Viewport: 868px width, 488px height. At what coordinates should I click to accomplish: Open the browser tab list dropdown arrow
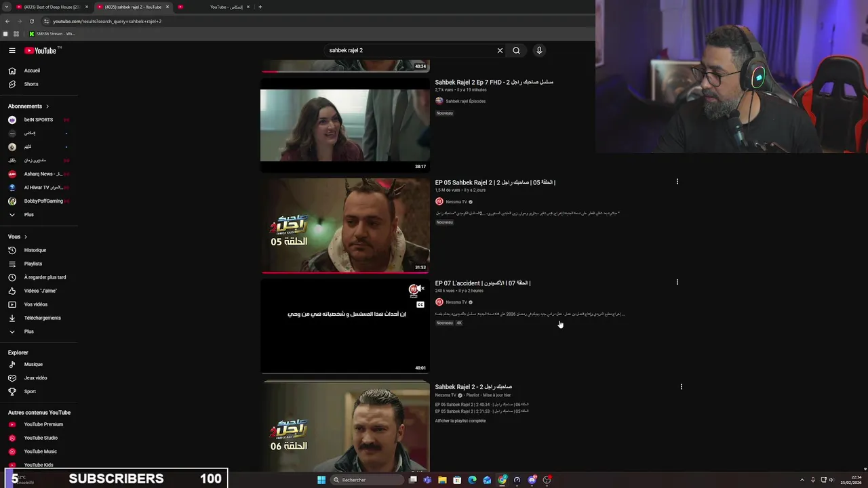(7, 7)
